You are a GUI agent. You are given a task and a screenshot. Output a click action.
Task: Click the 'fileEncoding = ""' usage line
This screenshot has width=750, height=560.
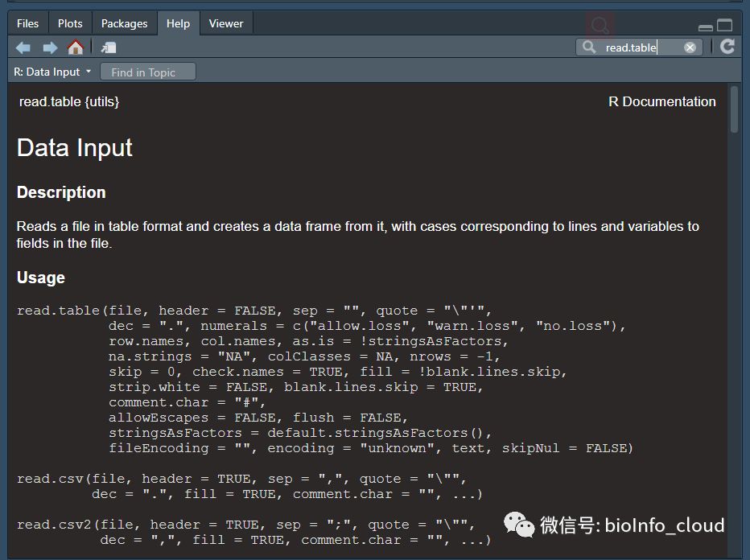point(371,448)
